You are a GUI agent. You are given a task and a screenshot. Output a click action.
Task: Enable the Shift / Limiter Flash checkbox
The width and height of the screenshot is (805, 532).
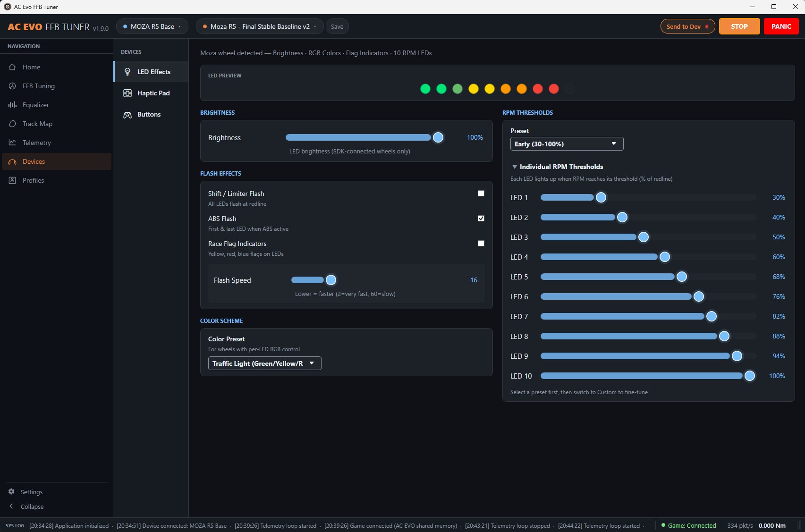pos(481,194)
